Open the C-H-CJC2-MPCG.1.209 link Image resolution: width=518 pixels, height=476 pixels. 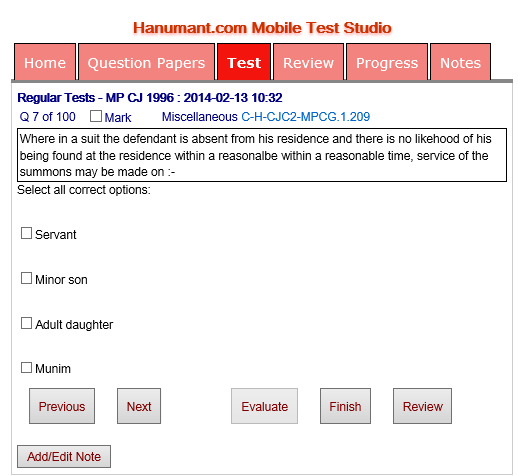point(306,117)
